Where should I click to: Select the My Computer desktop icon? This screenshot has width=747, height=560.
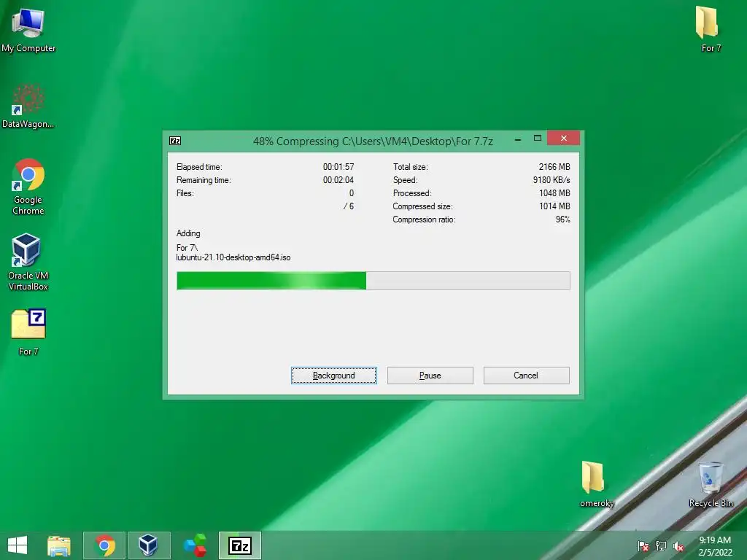28,31
